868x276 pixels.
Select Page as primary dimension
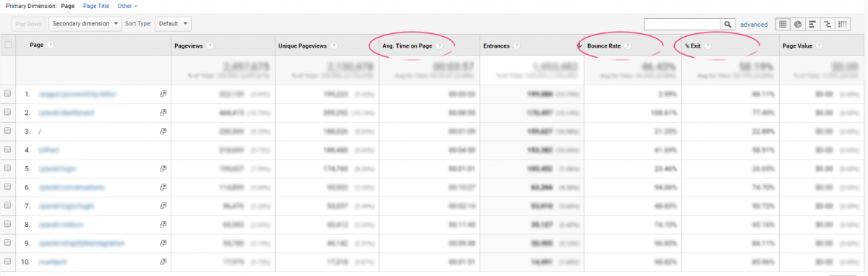pos(68,6)
